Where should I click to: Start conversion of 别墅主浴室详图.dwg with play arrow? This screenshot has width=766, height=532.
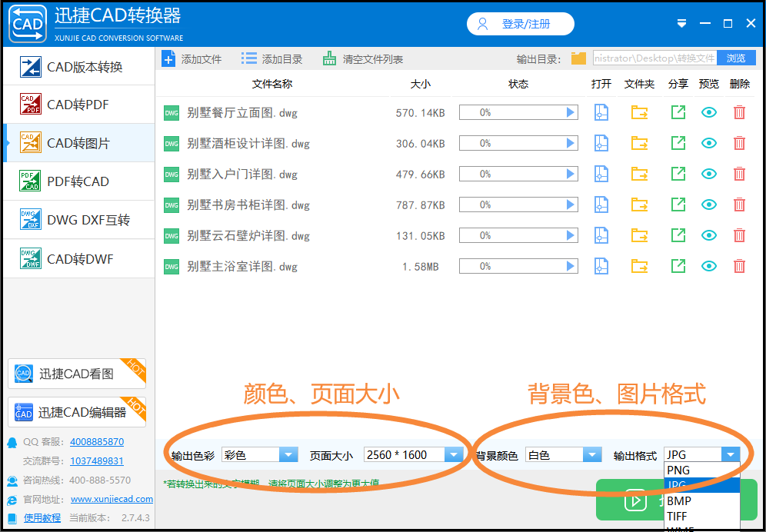click(x=570, y=266)
